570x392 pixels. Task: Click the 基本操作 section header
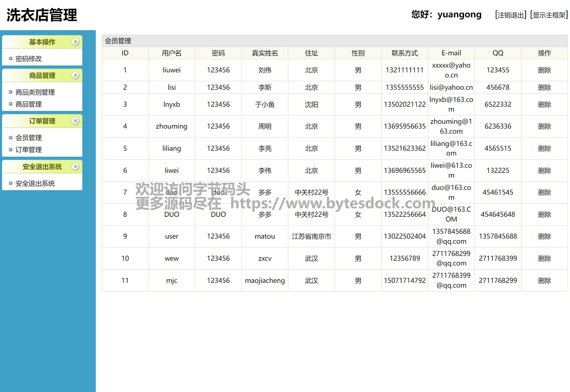point(42,42)
